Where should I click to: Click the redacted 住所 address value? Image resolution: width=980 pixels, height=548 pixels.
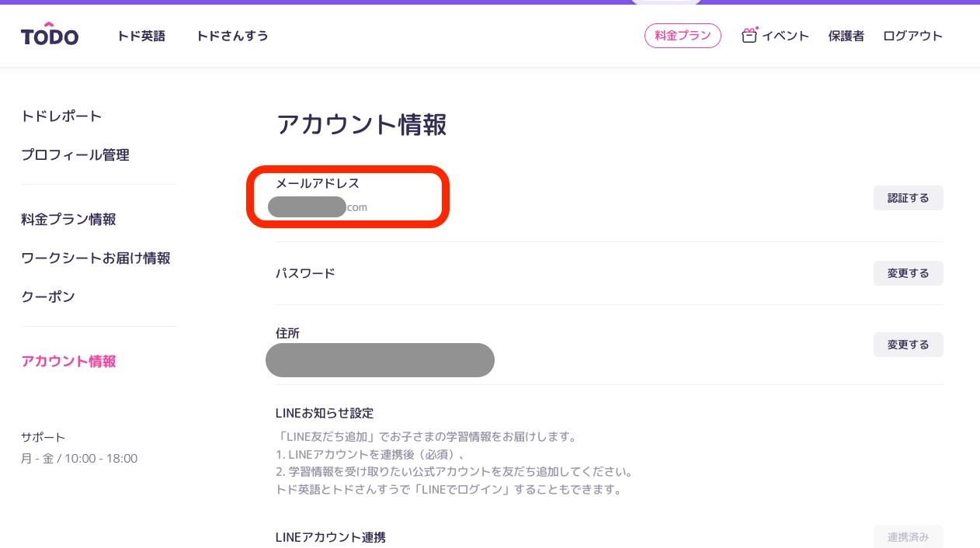(x=380, y=360)
